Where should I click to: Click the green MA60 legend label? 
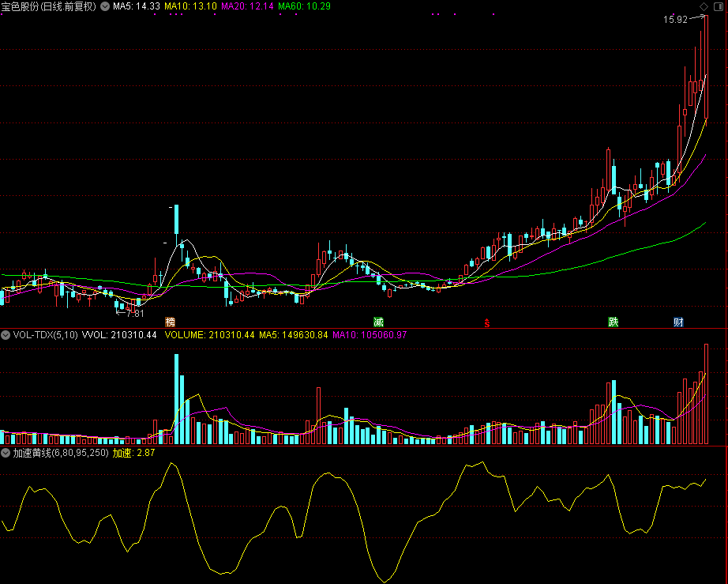[305, 6]
